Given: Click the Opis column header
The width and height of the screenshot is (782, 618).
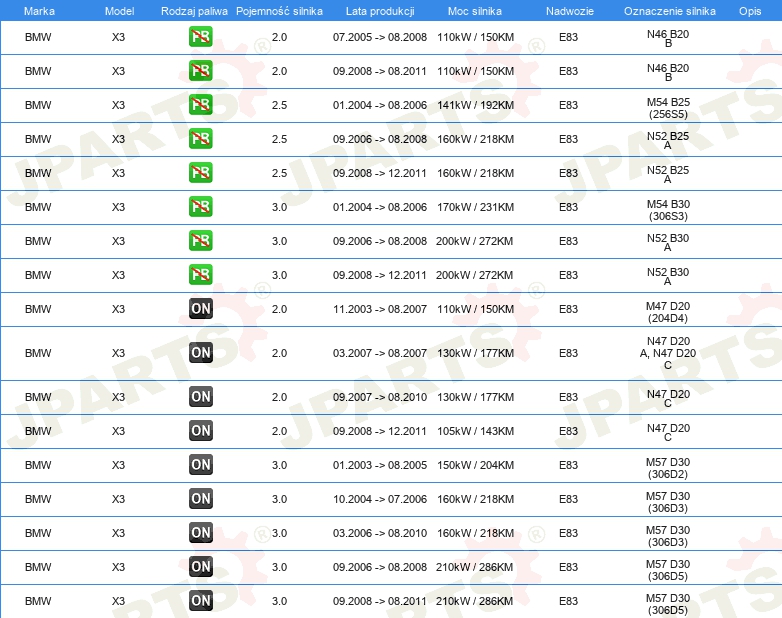Looking at the screenshot, I should click(x=750, y=11).
